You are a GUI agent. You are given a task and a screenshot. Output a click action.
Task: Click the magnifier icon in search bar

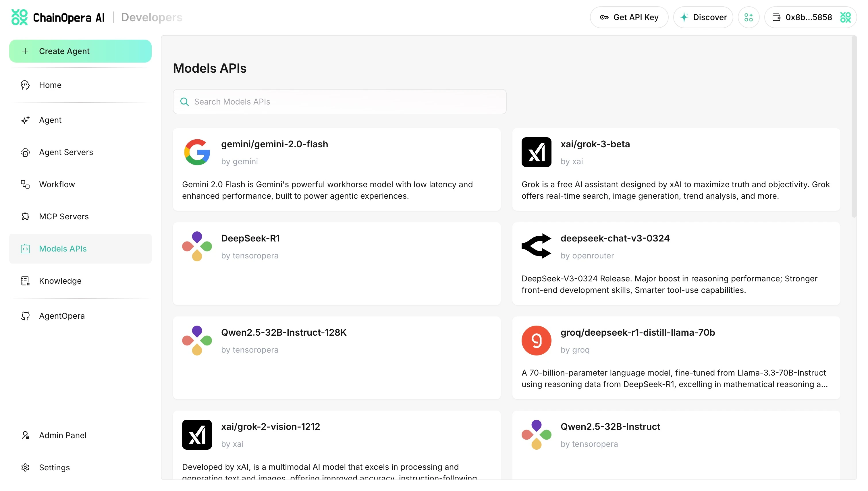click(184, 102)
